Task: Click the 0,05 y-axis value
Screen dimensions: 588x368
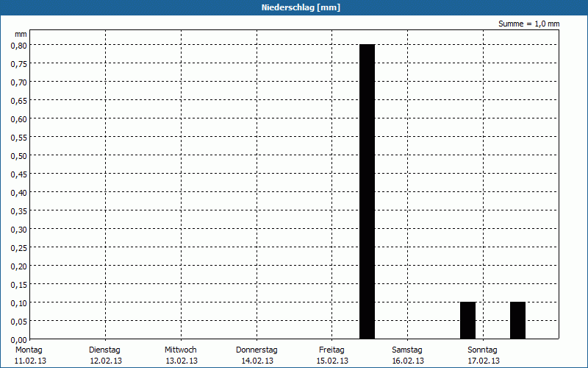Action: (19, 322)
